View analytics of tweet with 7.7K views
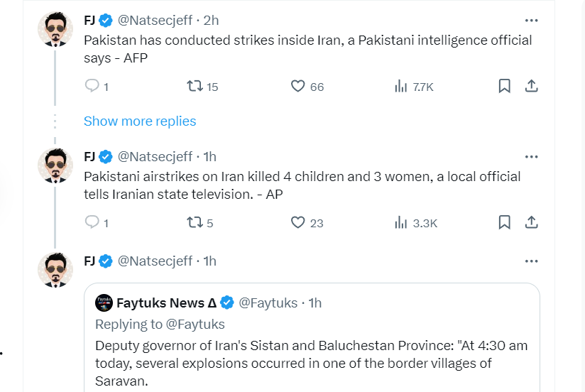 tap(400, 87)
